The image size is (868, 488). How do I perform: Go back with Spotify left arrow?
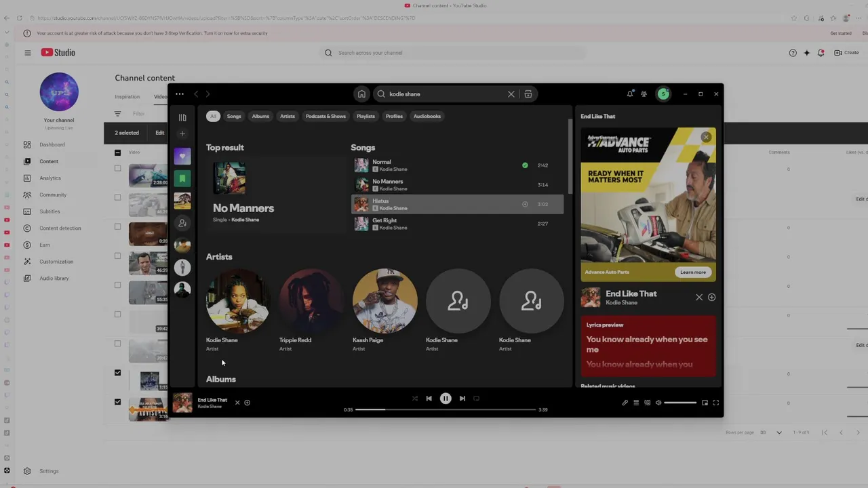click(196, 94)
